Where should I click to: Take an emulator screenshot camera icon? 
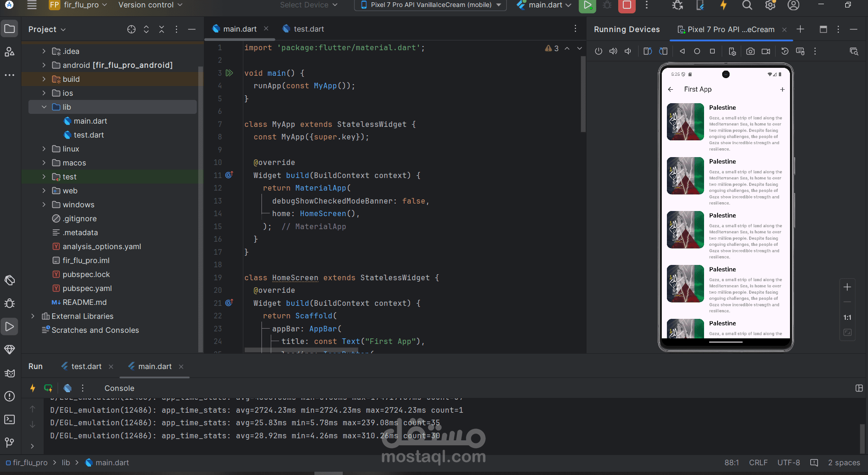(x=751, y=51)
